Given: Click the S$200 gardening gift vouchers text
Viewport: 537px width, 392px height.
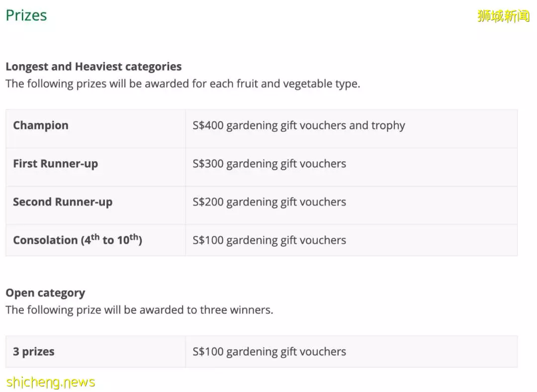Looking at the screenshot, I should tap(269, 202).
